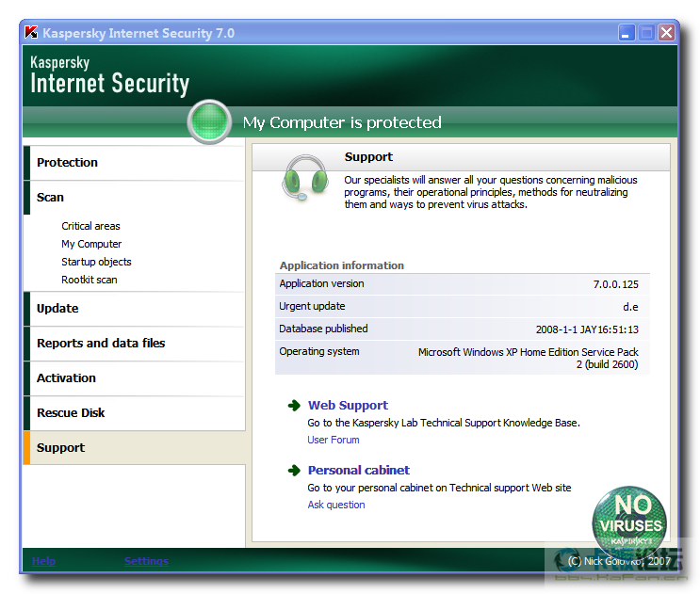Click the green protection status indicator orb
The width and height of the screenshot is (700, 594).
pyautogui.click(x=209, y=121)
